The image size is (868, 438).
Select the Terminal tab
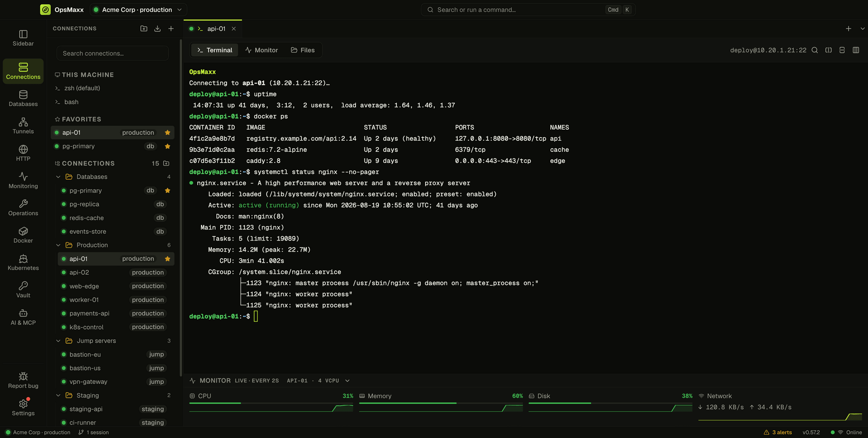click(x=215, y=50)
